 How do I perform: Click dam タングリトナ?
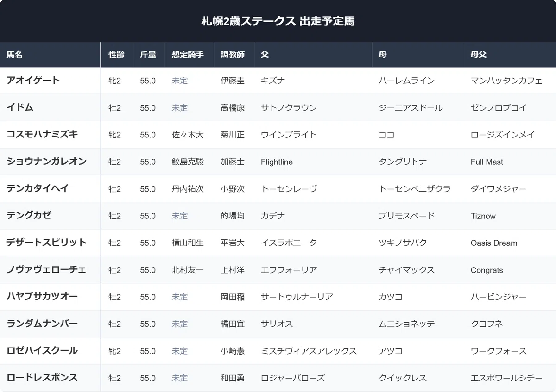click(403, 162)
